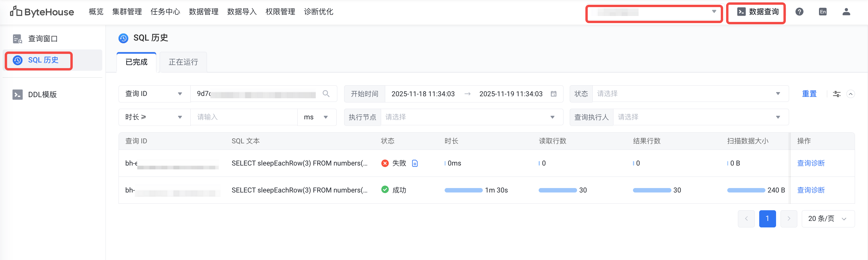This screenshot has width=868, height=260.
Task: Switch language with the En icon
Action: [822, 12]
